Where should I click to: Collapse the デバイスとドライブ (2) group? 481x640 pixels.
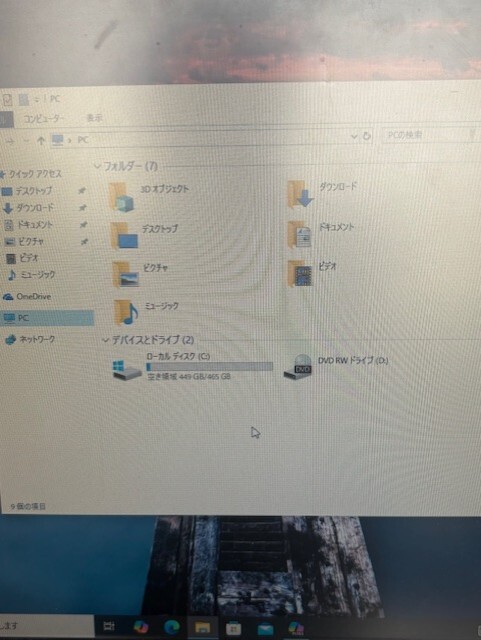coord(106,340)
